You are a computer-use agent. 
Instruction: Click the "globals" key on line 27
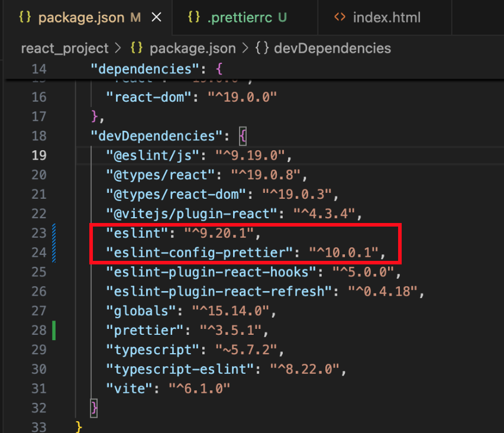click(141, 311)
